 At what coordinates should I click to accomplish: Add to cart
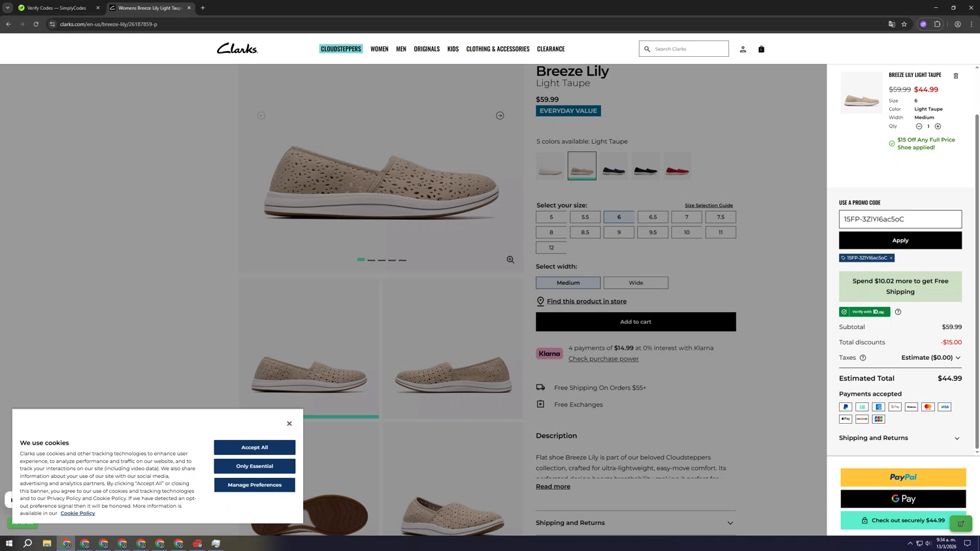[636, 322]
